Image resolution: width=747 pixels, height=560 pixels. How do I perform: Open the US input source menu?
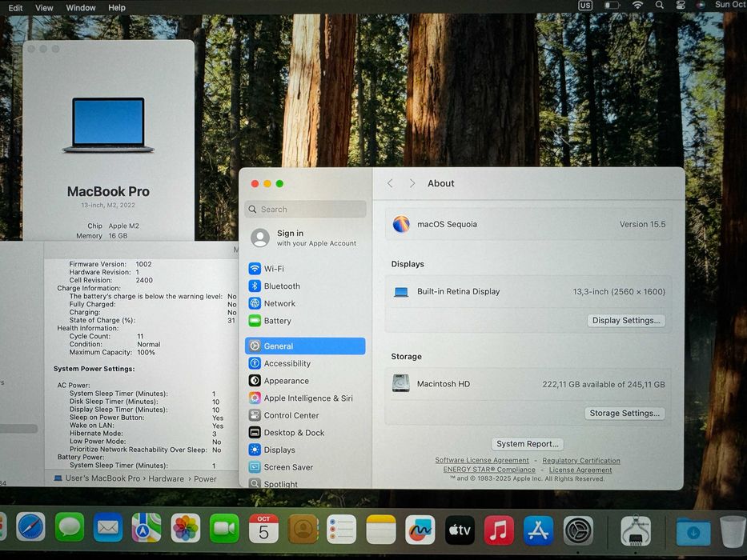pos(585,6)
